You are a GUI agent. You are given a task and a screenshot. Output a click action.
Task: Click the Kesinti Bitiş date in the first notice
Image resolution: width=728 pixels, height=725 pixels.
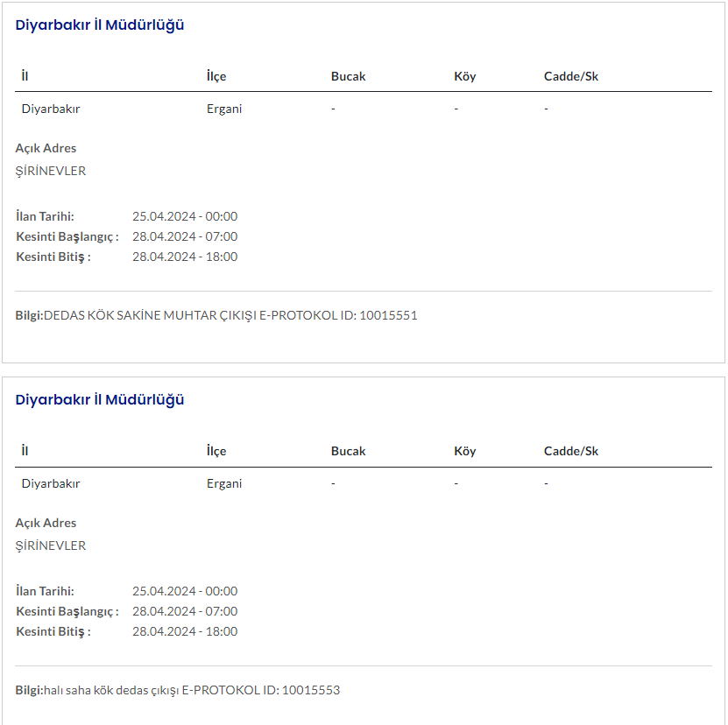(185, 257)
